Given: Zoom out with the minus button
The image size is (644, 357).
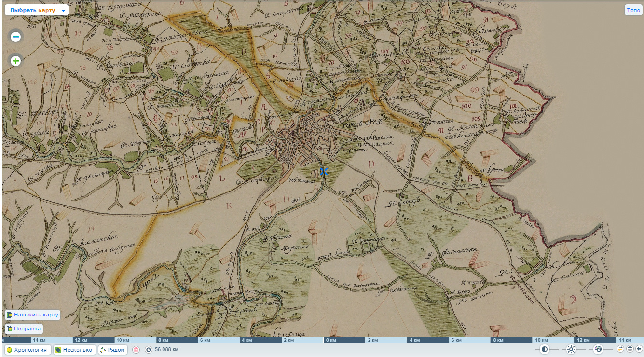Looking at the screenshot, I should click(x=16, y=37).
